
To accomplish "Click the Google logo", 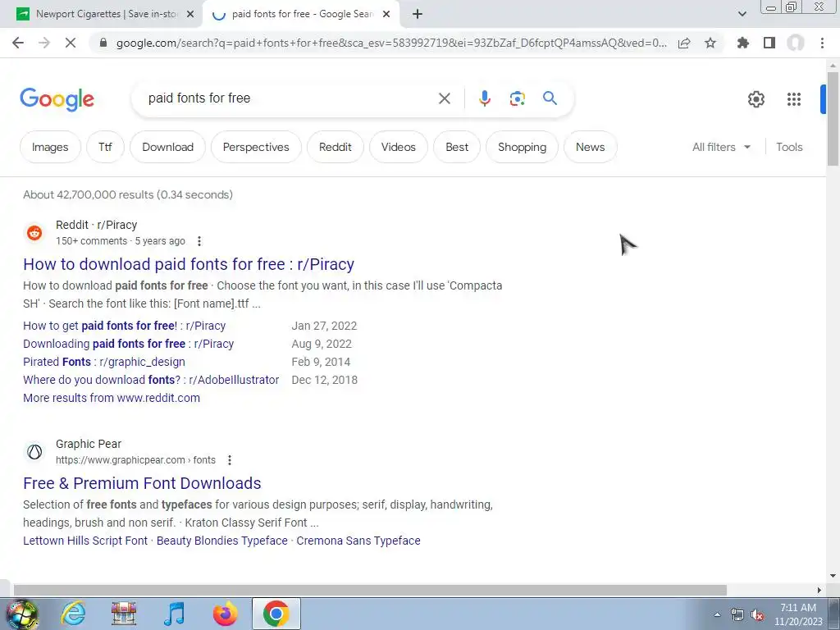I will (x=57, y=99).
